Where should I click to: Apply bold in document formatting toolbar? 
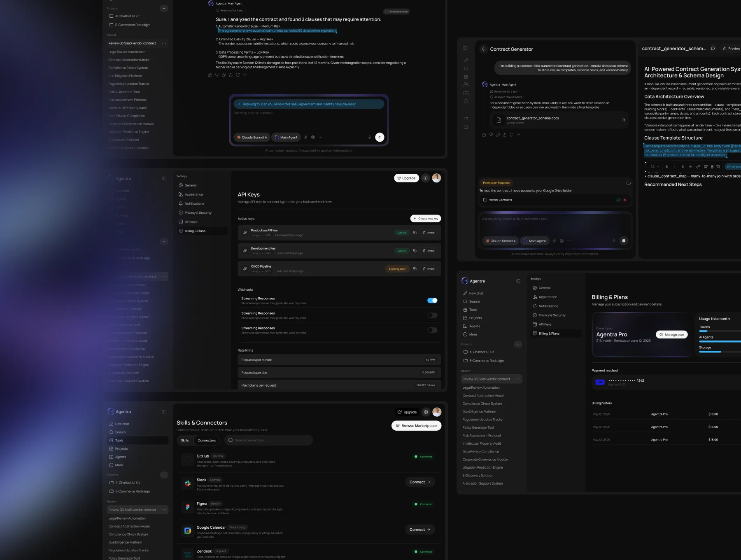667,167
